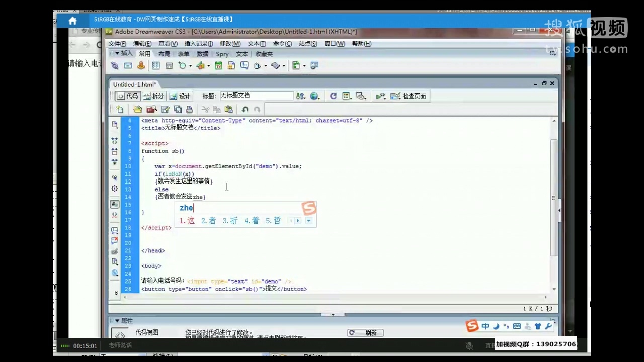Click the 检查页面 check page button

click(409, 96)
